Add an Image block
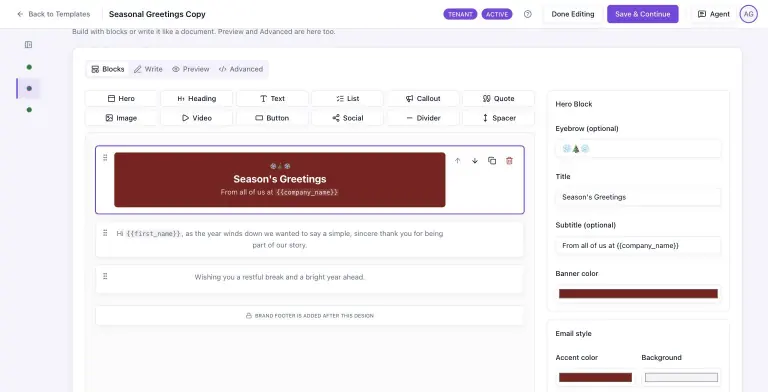 tap(121, 118)
